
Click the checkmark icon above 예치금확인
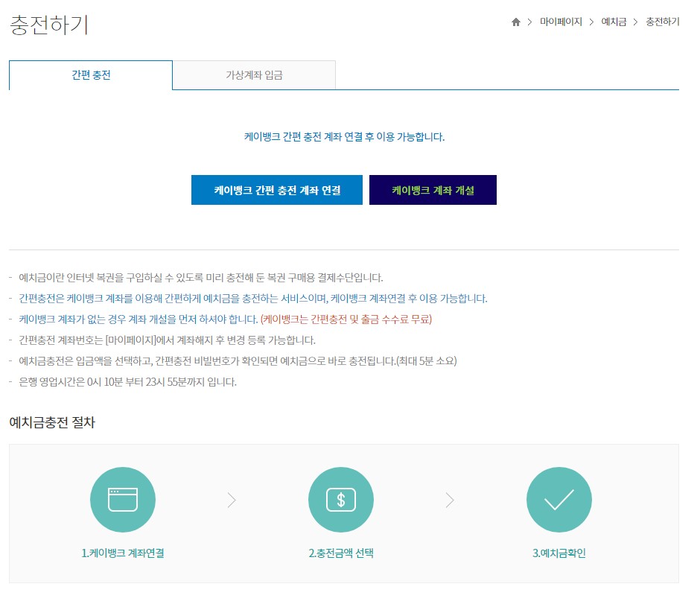[559, 500]
